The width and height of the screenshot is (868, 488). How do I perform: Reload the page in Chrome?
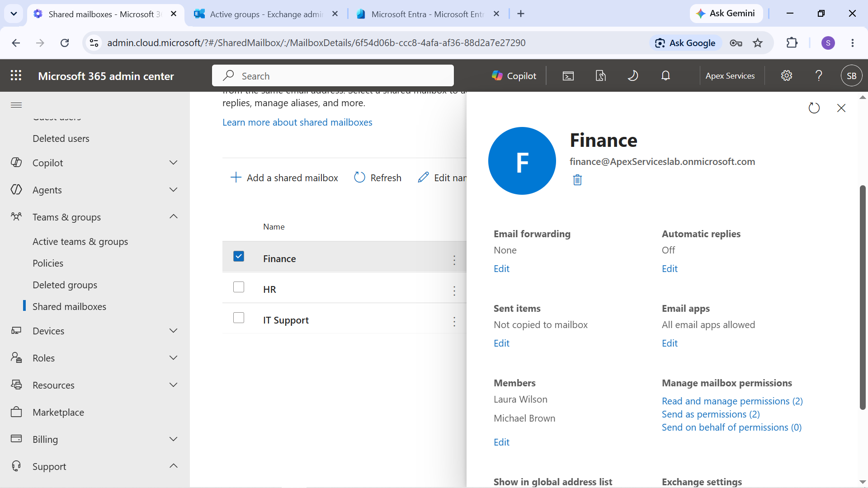pyautogui.click(x=65, y=43)
